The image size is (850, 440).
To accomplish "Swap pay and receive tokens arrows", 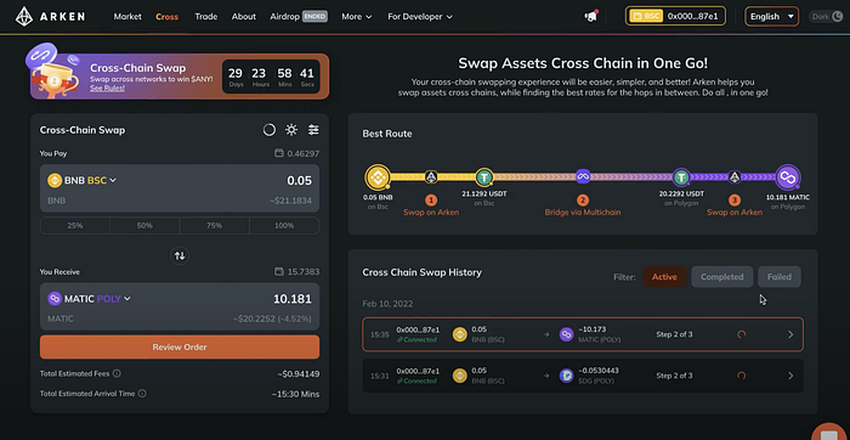I will [179, 255].
